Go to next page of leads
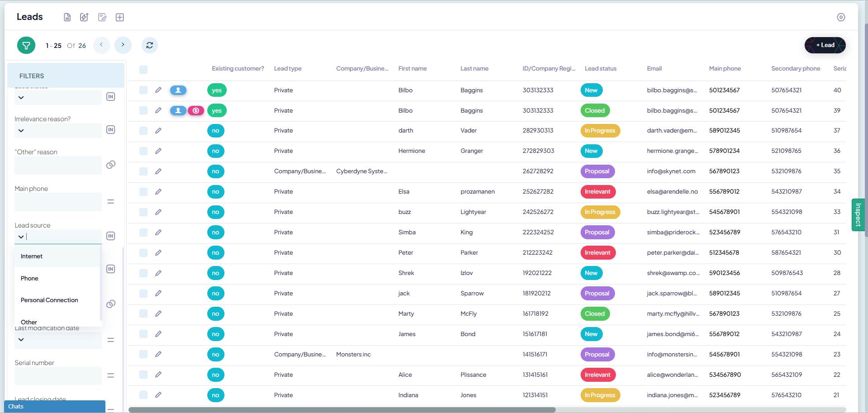The image size is (868, 413). tap(123, 45)
